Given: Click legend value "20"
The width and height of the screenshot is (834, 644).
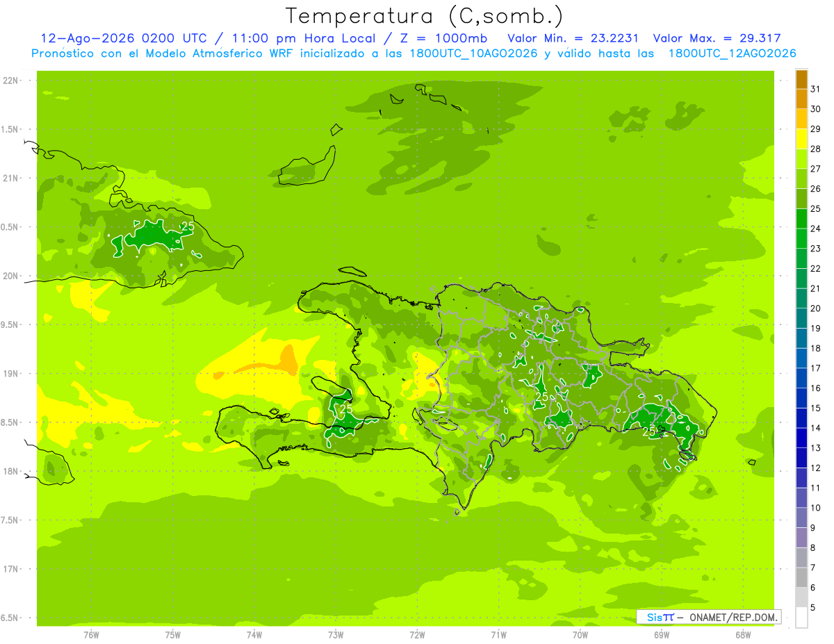Looking at the screenshot, I should click(x=816, y=308).
